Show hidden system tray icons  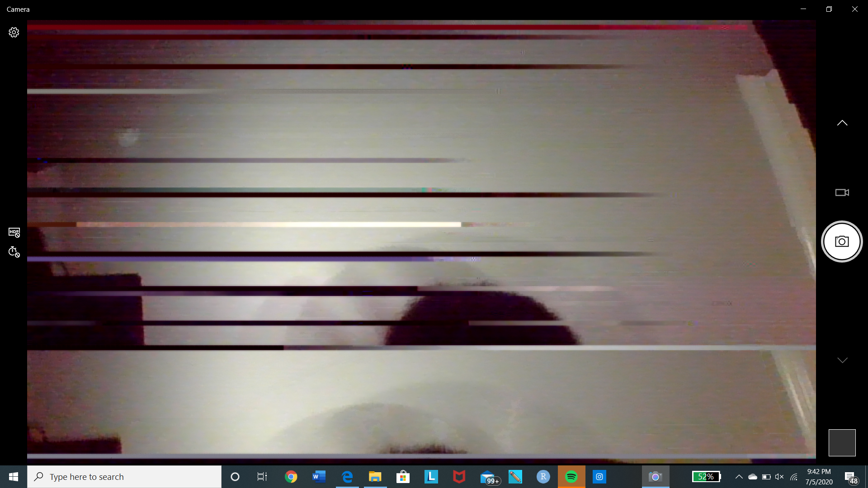739,477
